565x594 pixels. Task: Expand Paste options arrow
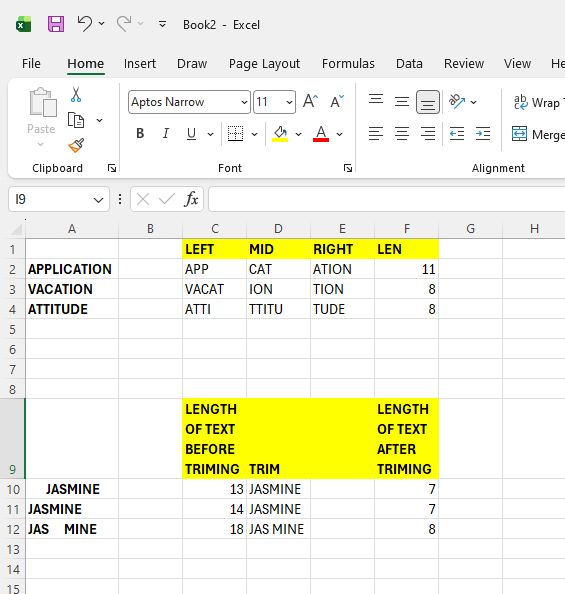(x=41, y=144)
